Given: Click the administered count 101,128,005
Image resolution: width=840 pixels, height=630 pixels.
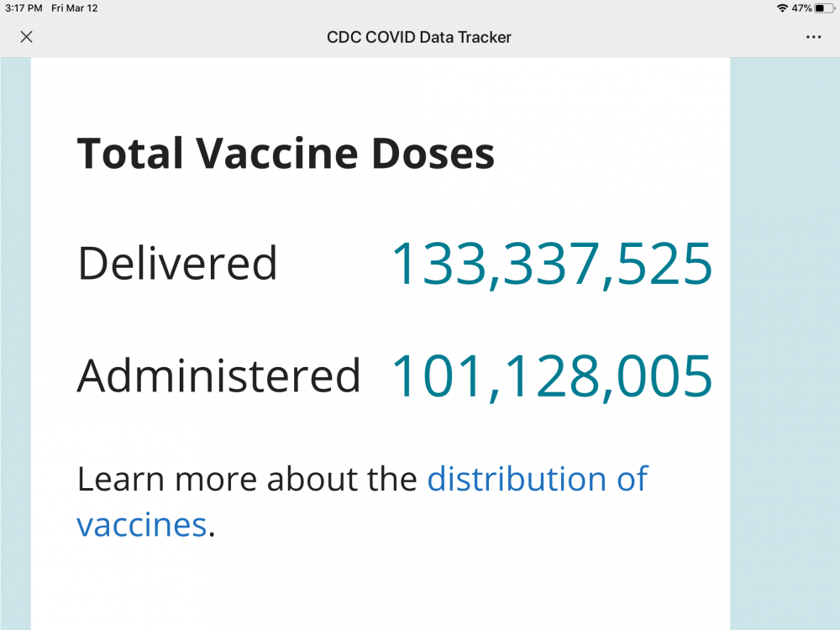Looking at the screenshot, I should (552, 375).
